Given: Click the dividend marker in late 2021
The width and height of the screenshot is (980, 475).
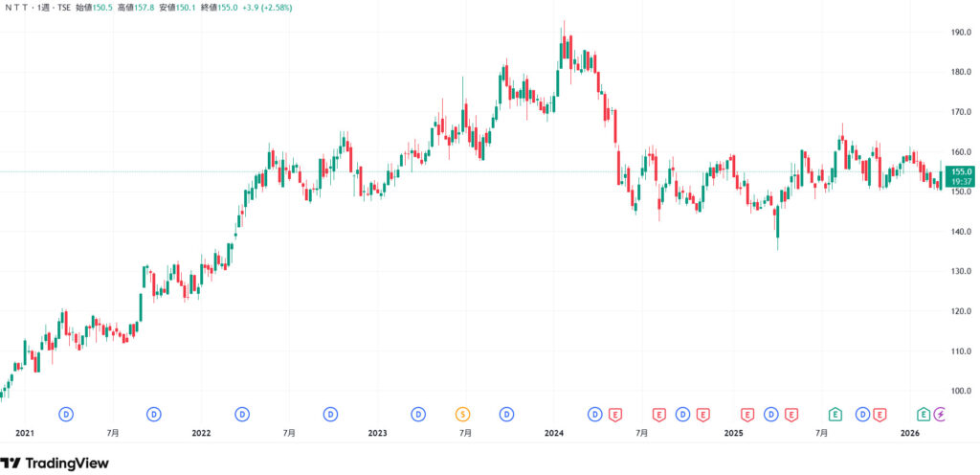Looking at the screenshot, I should (154, 415).
